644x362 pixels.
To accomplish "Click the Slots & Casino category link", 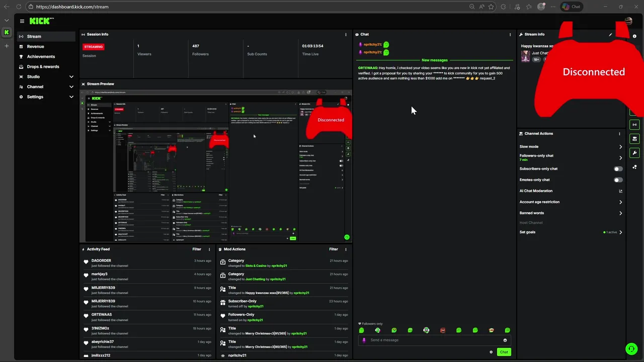I will 256,266.
